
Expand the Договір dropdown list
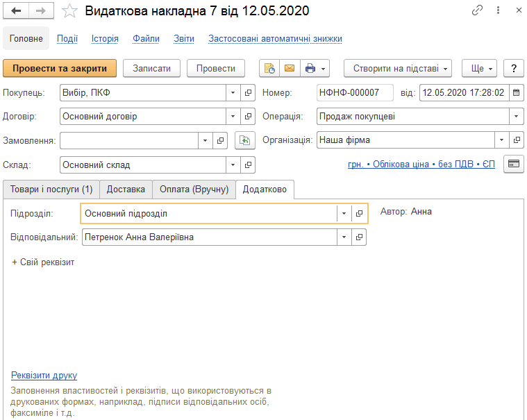[233, 116]
